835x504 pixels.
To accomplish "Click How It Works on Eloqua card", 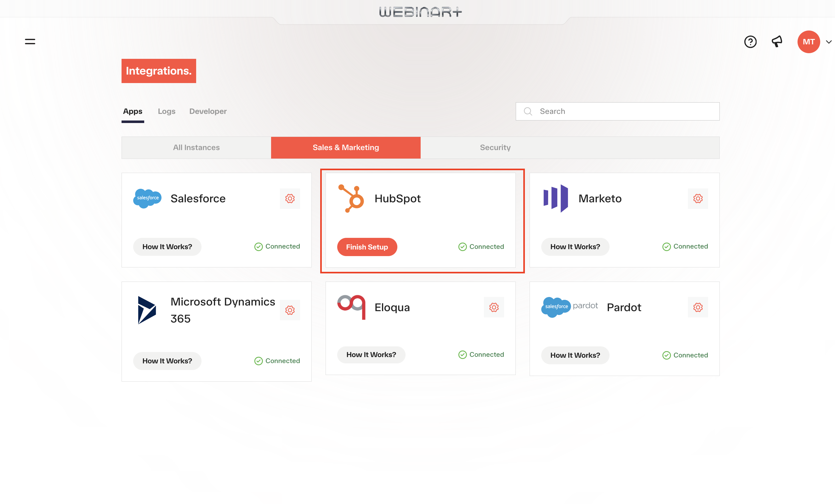I will (x=371, y=355).
